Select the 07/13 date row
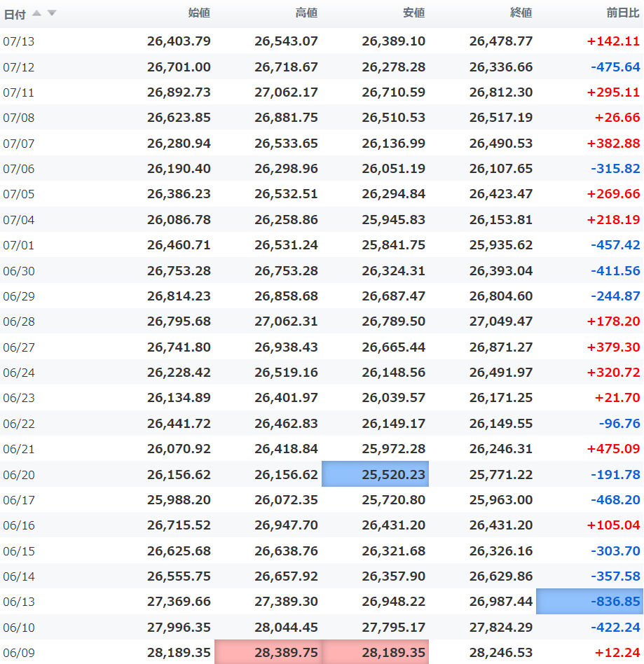644x664 pixels. coord(322,41)
